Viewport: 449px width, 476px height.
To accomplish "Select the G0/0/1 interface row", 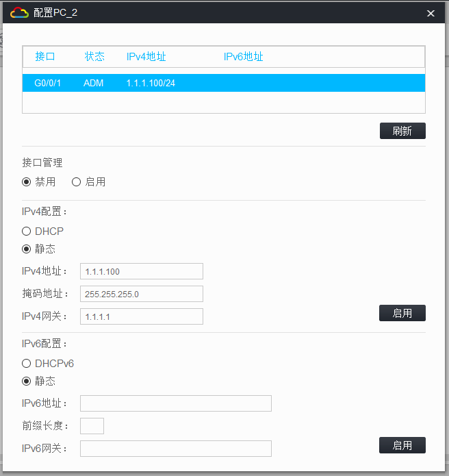I will (x=224, y=83).
